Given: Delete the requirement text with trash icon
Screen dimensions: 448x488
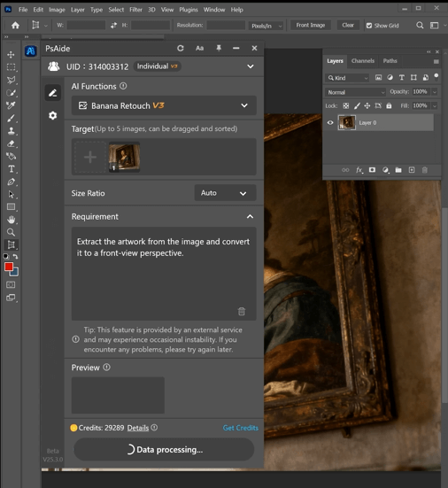Looking at the screenshot, I should coord(242,311).
